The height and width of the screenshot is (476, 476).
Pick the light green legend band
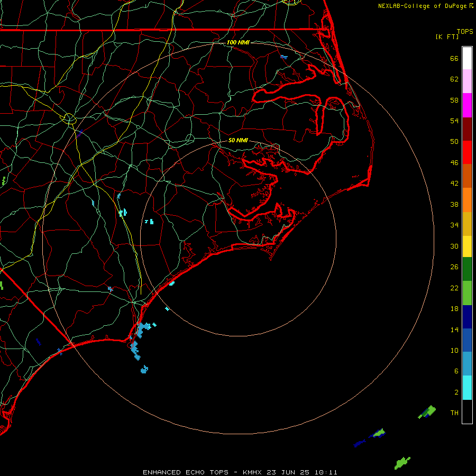467,293
